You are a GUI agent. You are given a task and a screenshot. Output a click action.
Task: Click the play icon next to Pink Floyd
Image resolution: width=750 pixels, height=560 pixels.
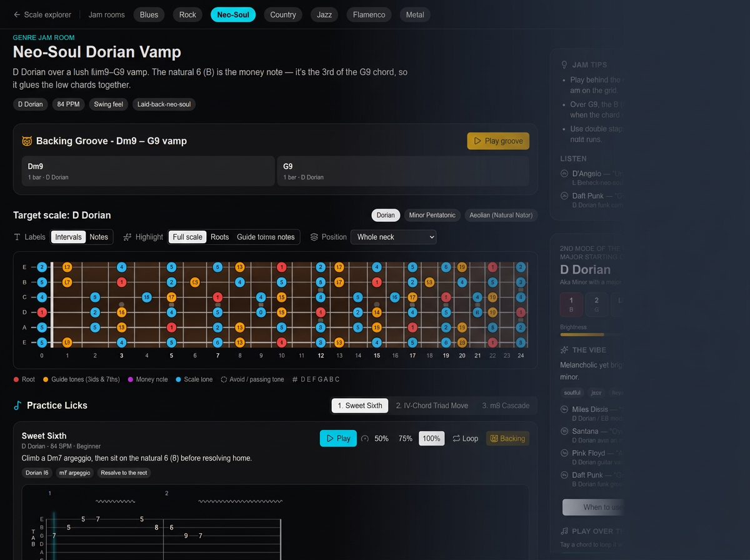point(564,453)
